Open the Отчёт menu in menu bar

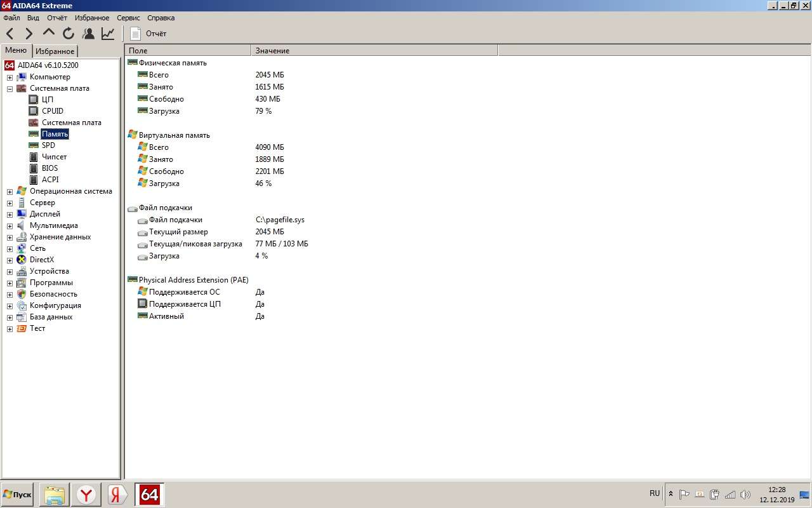[x=57, y=18]
